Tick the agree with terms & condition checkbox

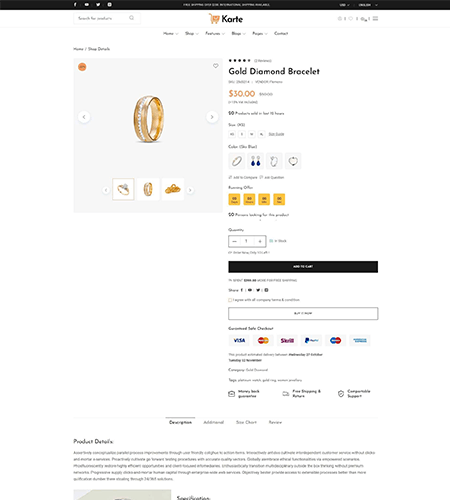pyautogui.click(x=230, y=300)
